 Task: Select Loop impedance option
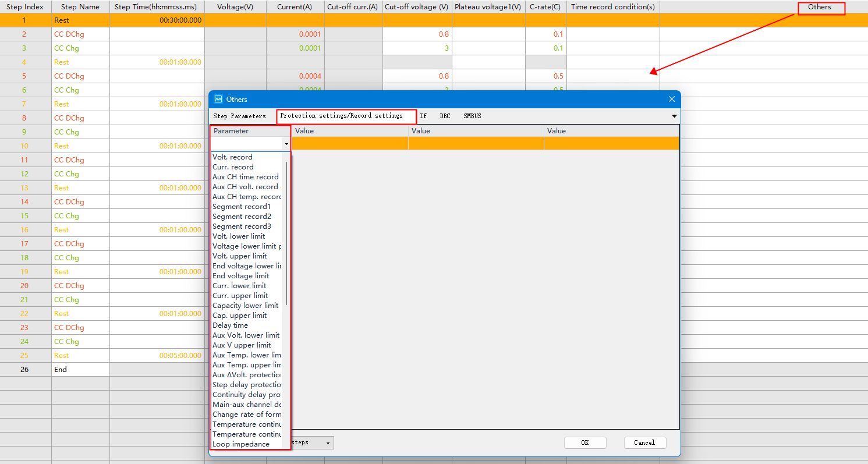(240, 444)
